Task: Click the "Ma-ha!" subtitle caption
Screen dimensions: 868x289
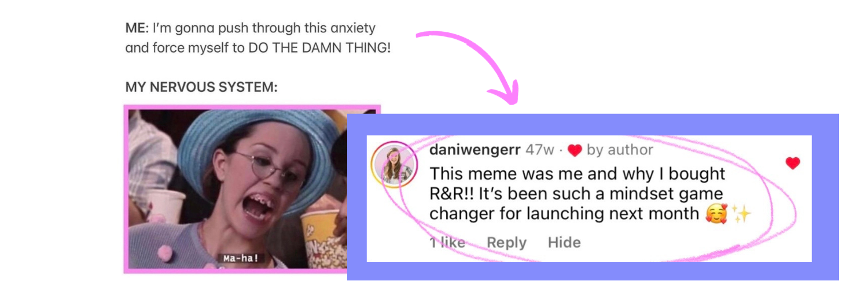Action: click(240, 258)
